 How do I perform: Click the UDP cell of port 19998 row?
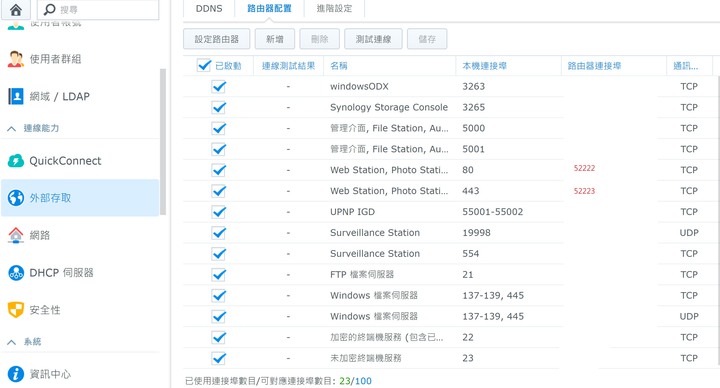[x=689, y=233]
